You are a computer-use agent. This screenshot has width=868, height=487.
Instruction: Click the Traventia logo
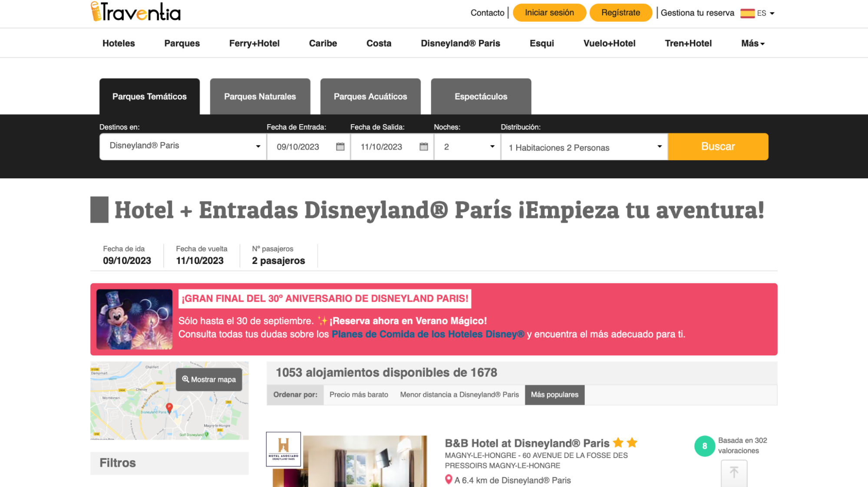click(x=135, y=12)
